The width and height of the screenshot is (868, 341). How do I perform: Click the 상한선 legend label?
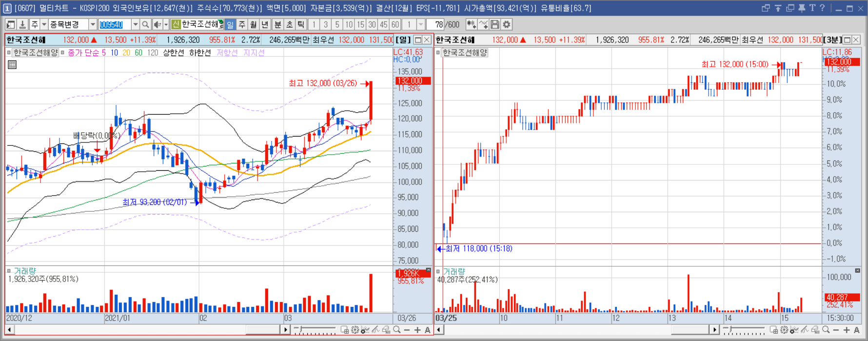pos(173,53)
